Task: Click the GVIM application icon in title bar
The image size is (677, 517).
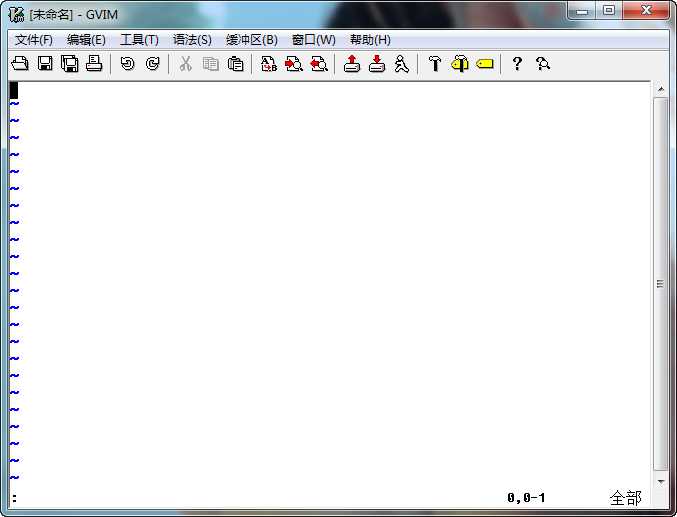Action: click(x=16, y=14)
